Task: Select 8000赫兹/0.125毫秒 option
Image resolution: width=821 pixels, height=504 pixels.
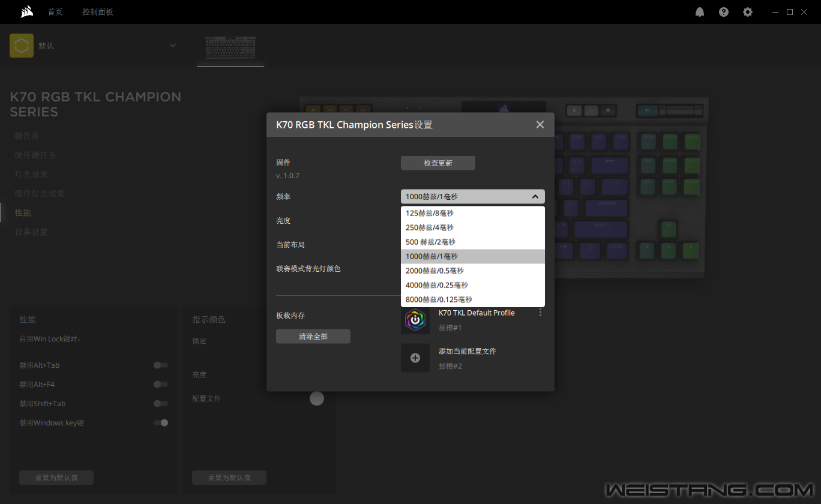Action: tap(473, 299)
